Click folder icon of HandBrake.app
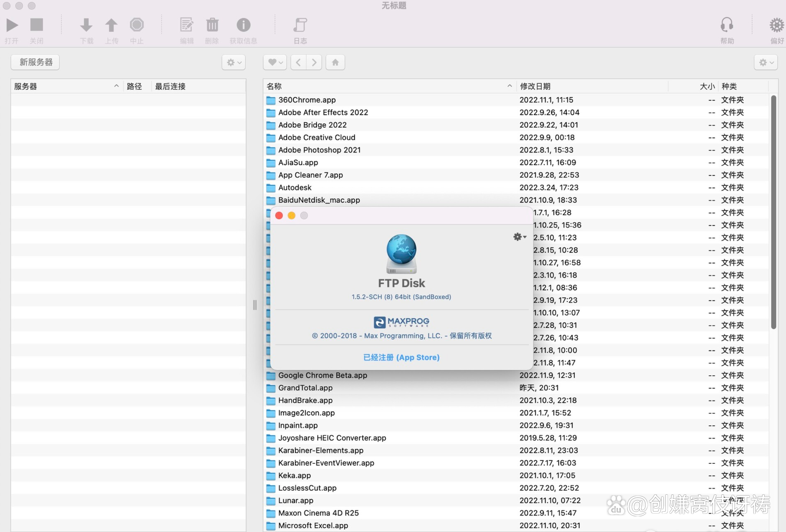The height and width of the screenshot is (532, 786). tap(271, 400)
